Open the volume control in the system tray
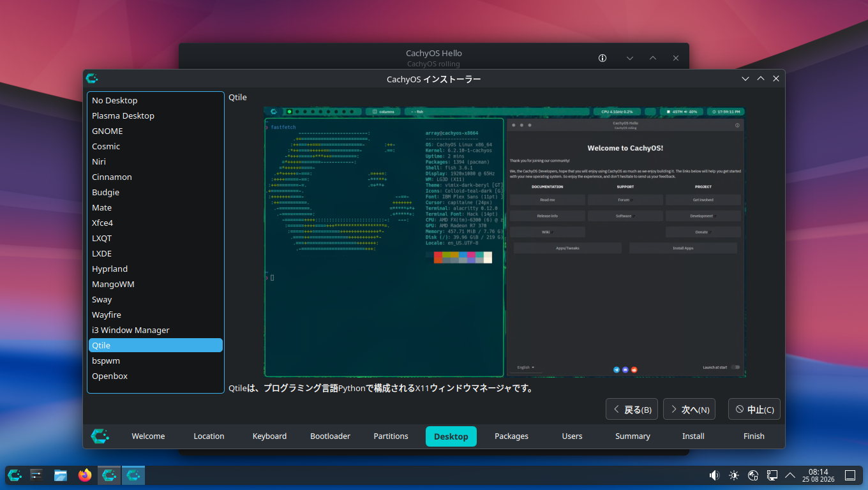868x490 pixels. coord(715,475)
